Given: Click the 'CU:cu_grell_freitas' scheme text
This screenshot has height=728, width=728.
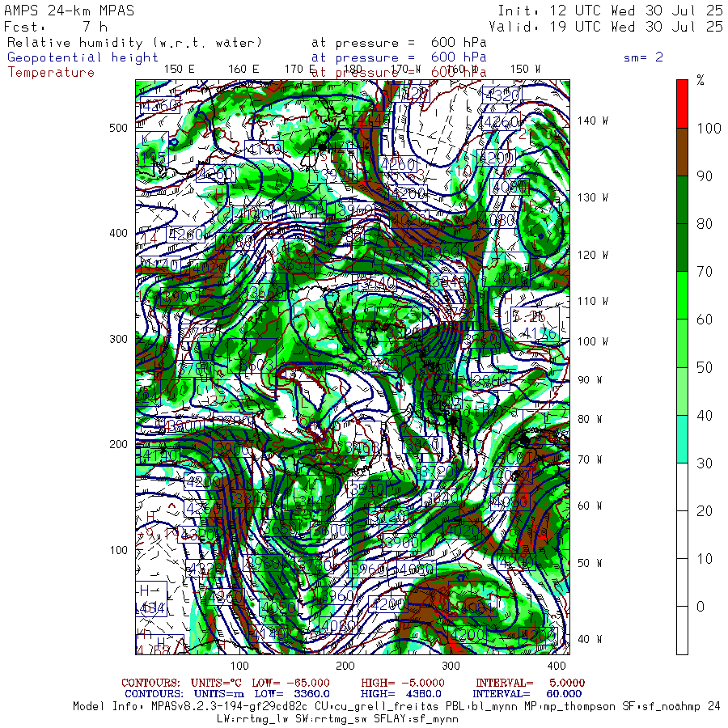Looking at the screenshot, I should pyautogui.click(x=376, y=706).
